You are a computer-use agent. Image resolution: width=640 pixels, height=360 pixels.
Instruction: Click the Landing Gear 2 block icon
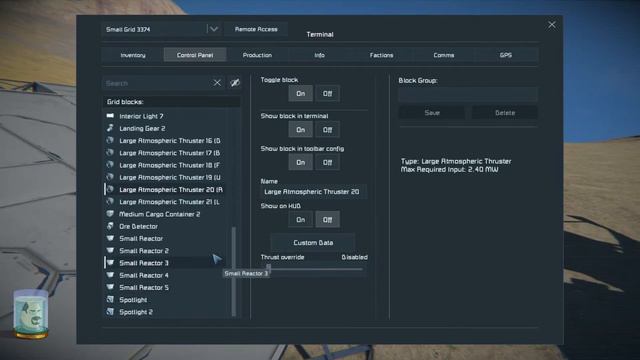[110, 128]
